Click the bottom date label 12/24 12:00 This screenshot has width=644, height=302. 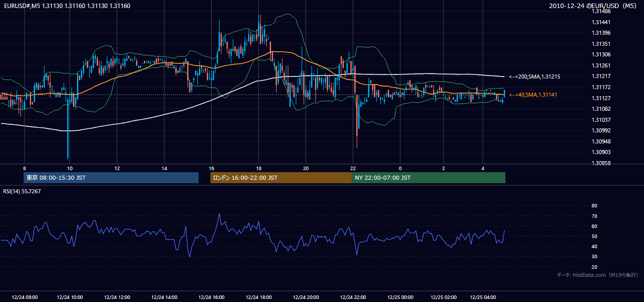click(x=117, y=297)
